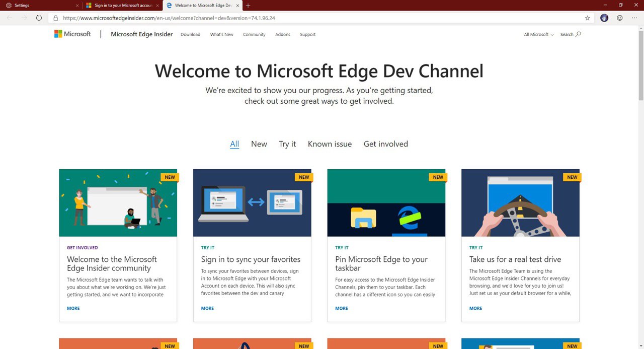Open 'Pin Microsoft Edge to your taskbar' heading
Screen dimensions: 644x349
click(x=381, y=264)
